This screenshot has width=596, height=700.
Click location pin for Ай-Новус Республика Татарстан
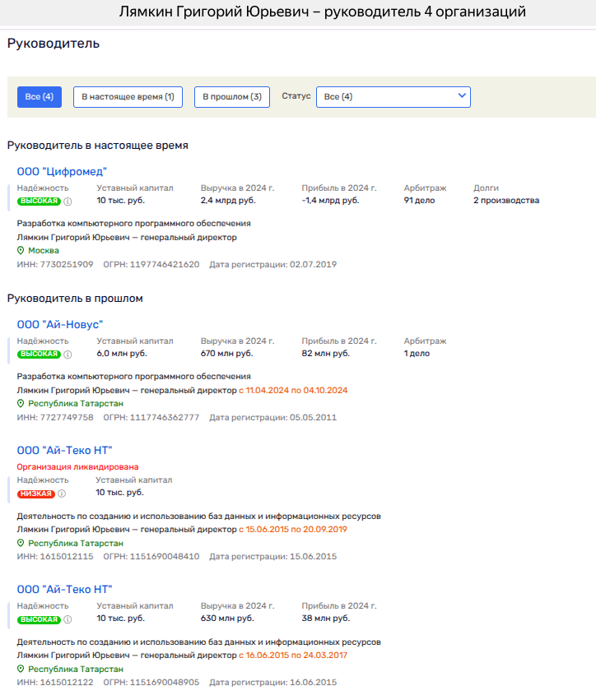click(21, 404)
